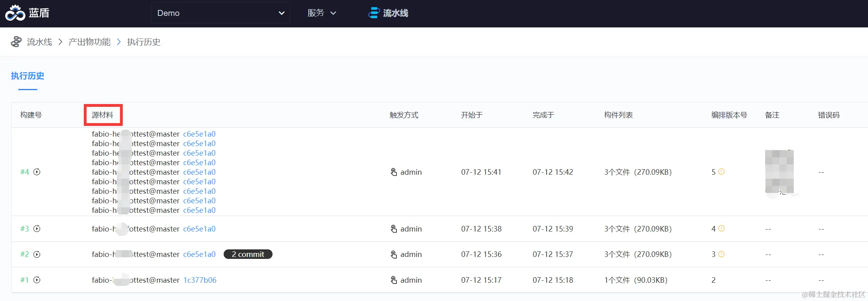868x301 pixels.
Task: Go to 流水线 in the breadcrumb
Action: (x=39, y=42)
